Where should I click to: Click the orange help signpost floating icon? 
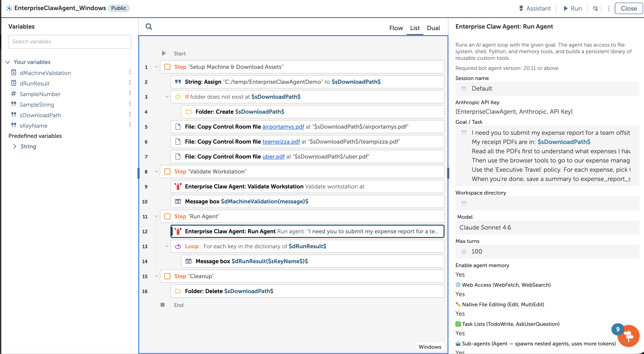click(x=628, y=336)
